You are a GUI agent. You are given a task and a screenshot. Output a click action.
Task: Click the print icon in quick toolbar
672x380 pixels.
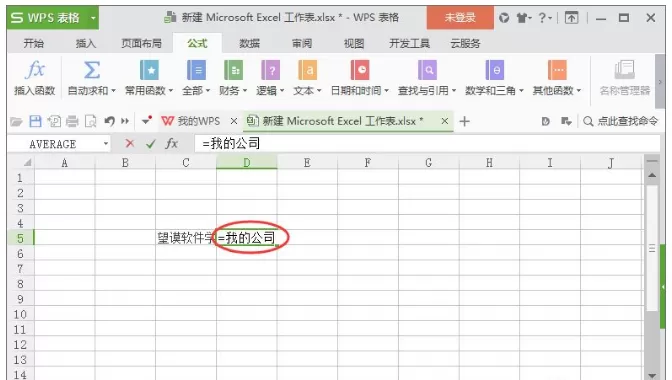coord(72,122)
